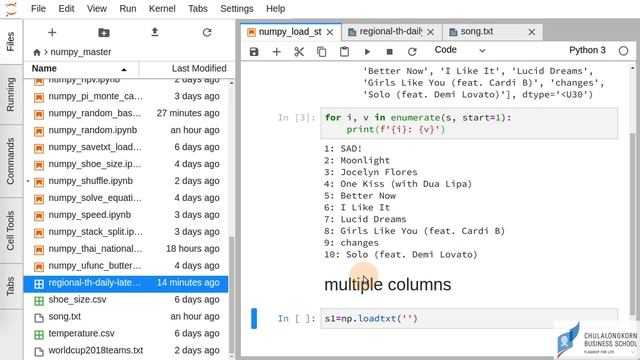Viewport: 640px width, 360px height.
Task: Save the notebook with the disk icon
Action: click(x=254, y=52)
